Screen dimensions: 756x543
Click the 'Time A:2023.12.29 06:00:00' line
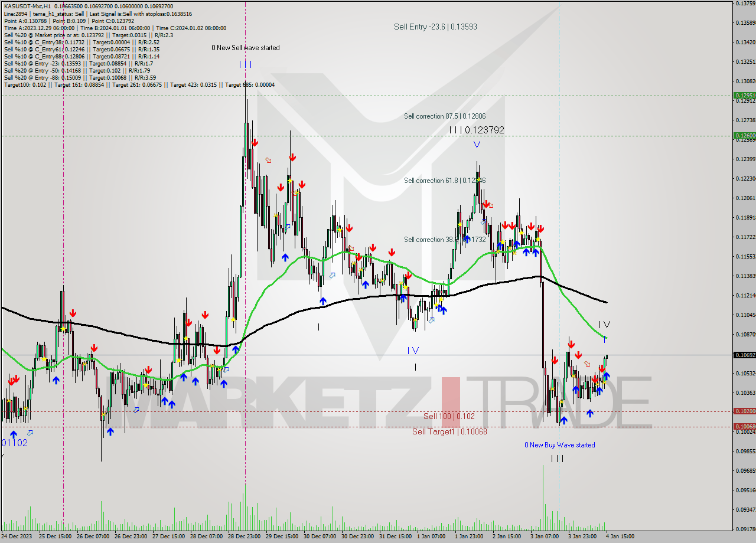(x=115, y=27)
